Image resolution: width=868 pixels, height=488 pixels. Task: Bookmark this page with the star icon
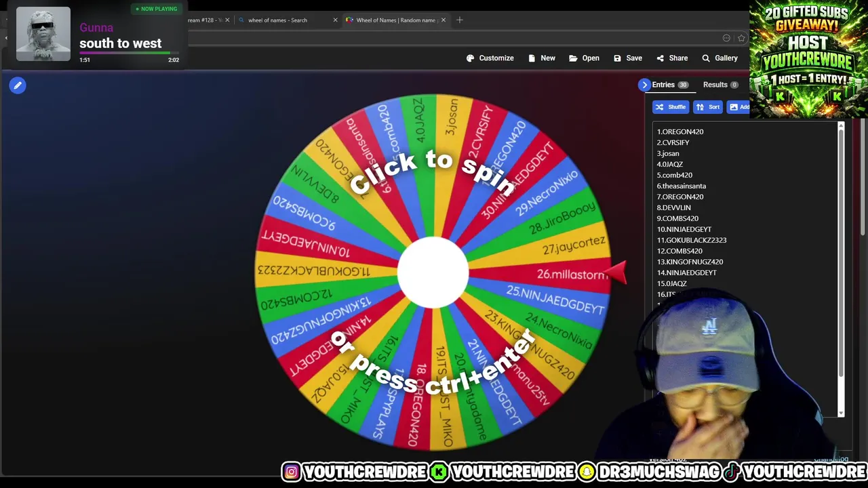742,38
